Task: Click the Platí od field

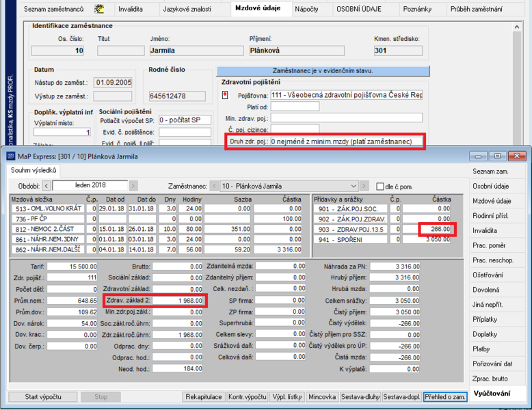Action: pyautogui.click(x=295, y=107)
